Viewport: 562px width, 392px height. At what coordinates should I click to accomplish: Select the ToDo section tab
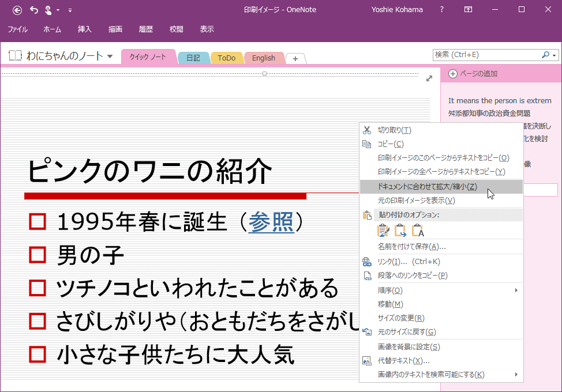tap(227, 58)
